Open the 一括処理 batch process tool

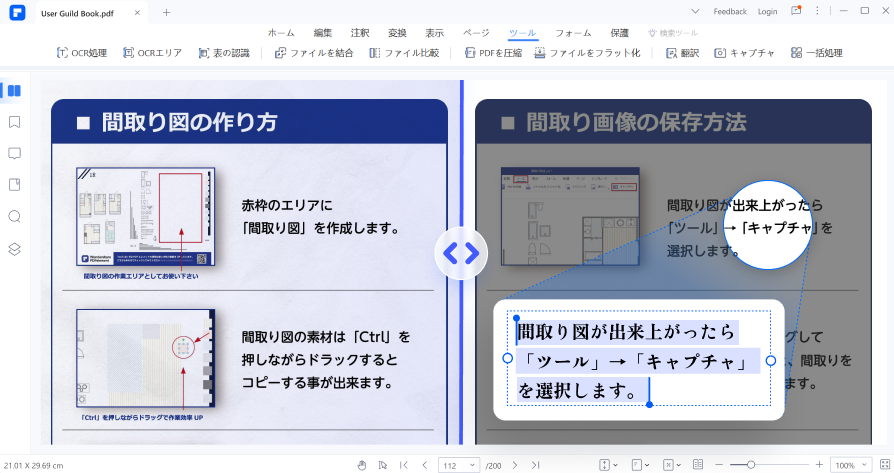(x=816, y=53)
